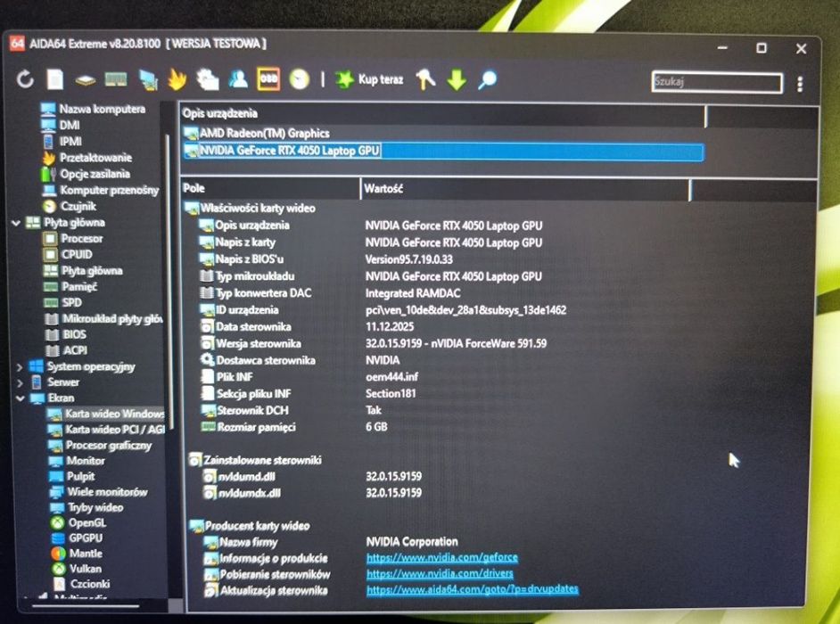Open Czujnik sensor page
840x624 pixels.
pos(69,206)
